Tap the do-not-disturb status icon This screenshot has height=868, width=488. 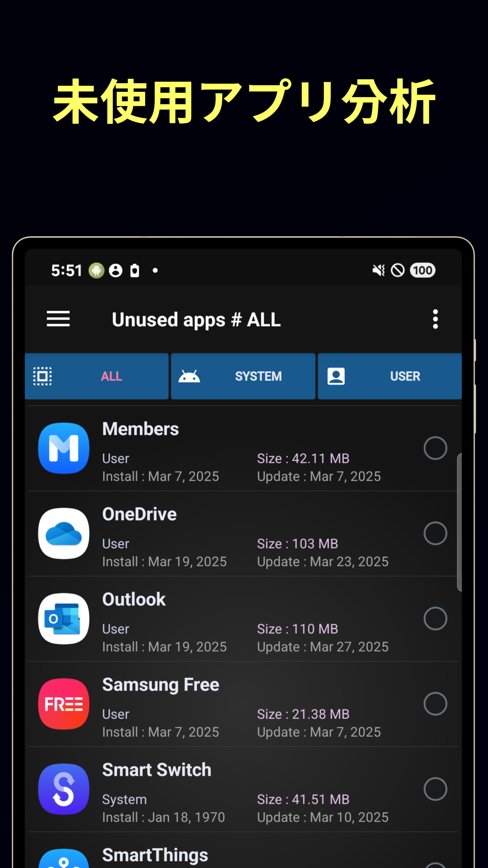tap(397, 270)
